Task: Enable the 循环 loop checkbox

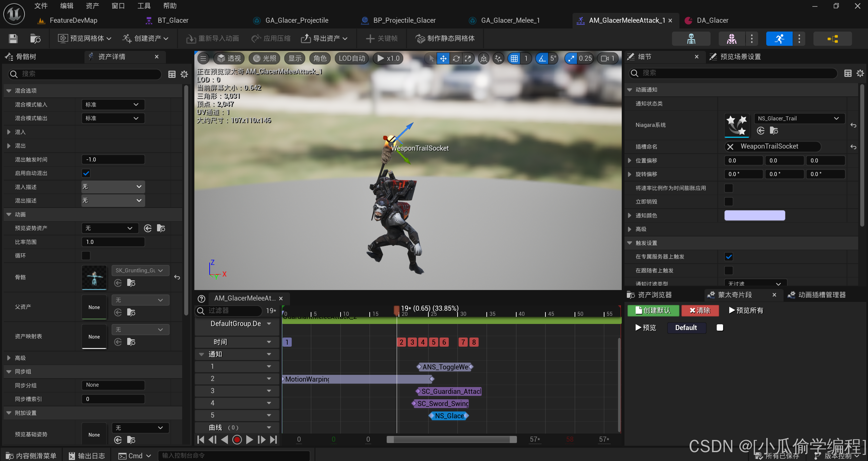Action: [86, 255]
